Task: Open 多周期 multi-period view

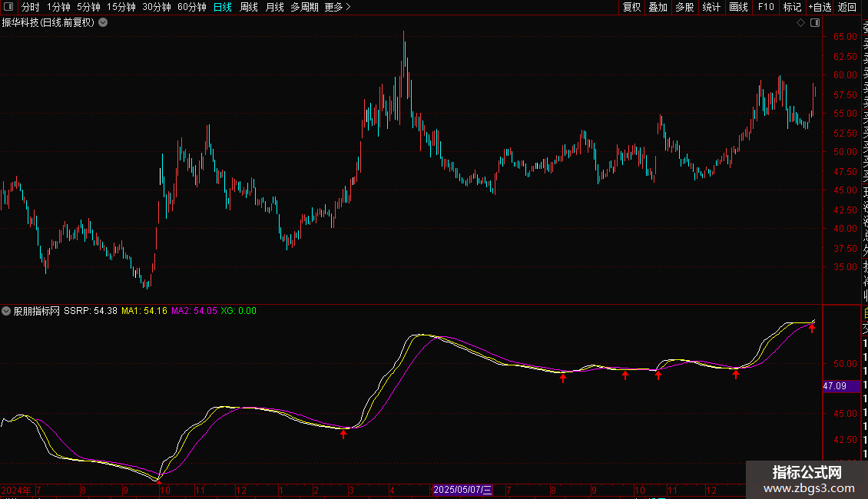Action: [x=304, y=7]
